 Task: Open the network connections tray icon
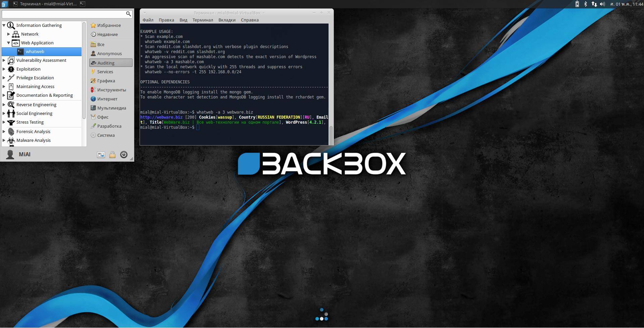pyautogui.click(x=594, y=4)
